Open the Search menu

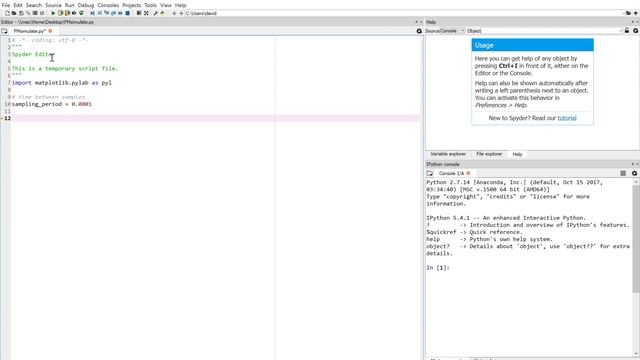click(34, 5)
